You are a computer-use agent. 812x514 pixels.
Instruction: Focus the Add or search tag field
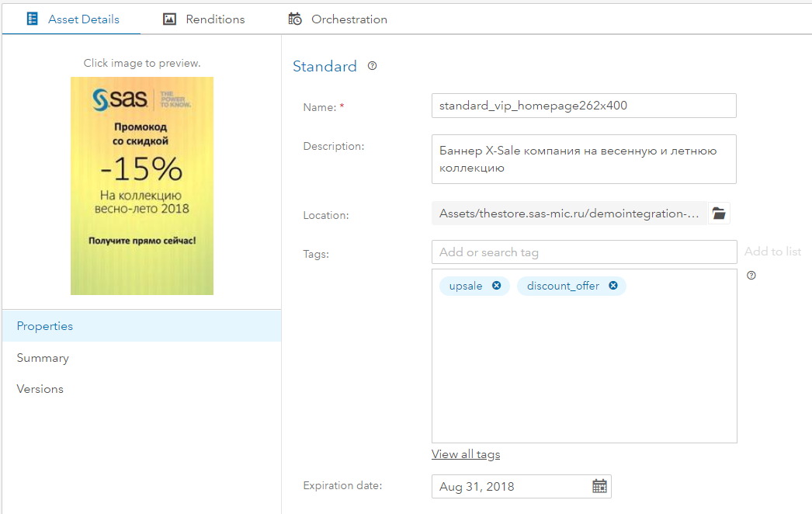(x=584, y=252)
